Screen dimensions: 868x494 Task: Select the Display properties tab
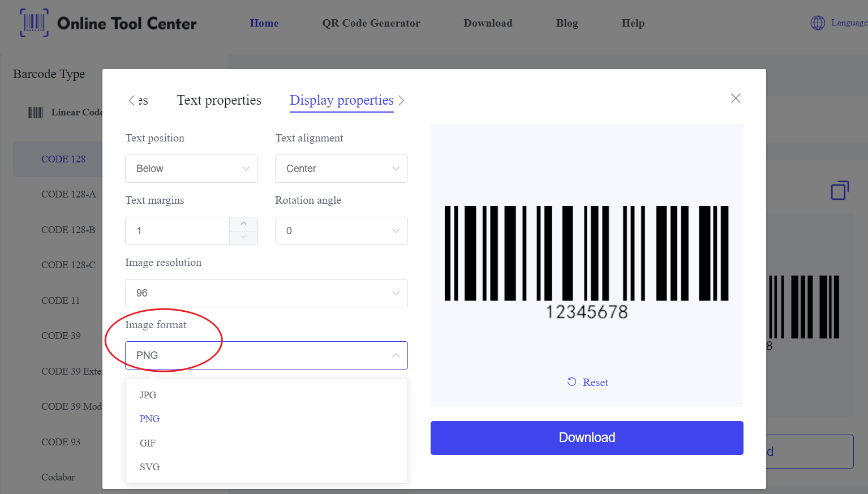click(x=342, y=100)
